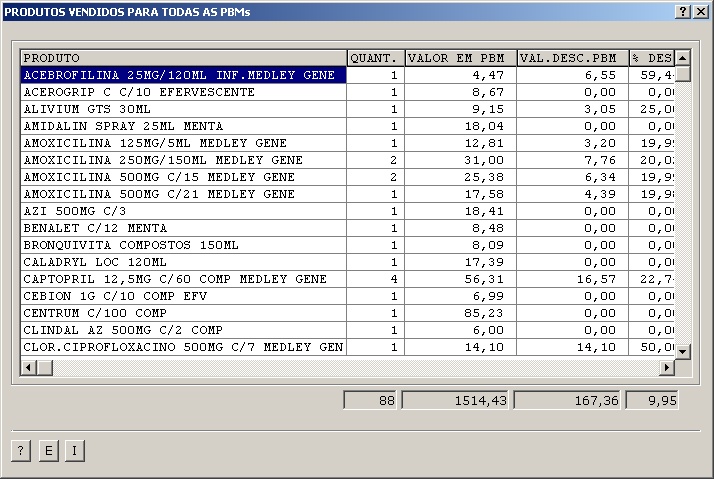This screenshot has height=479, width=714.
Task: Click the horizontal scrollbar right arrow
Action: (x=667, y=367)
